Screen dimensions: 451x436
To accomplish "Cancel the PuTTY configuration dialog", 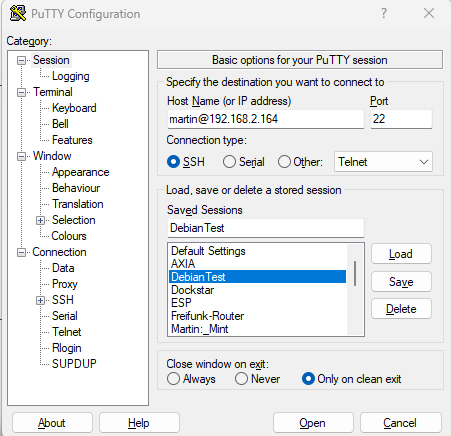I will (401, 423).
